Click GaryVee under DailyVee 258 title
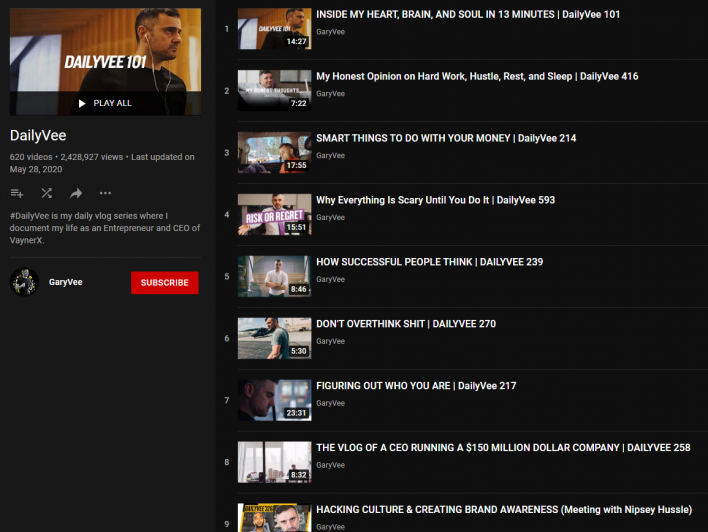The height and width of the screenshot is (532, 708). 331,465
